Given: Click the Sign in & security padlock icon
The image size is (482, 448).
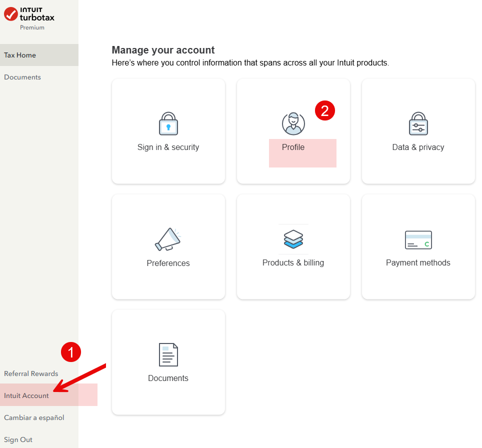Looking at the screenshot, I should coord(168,123).
